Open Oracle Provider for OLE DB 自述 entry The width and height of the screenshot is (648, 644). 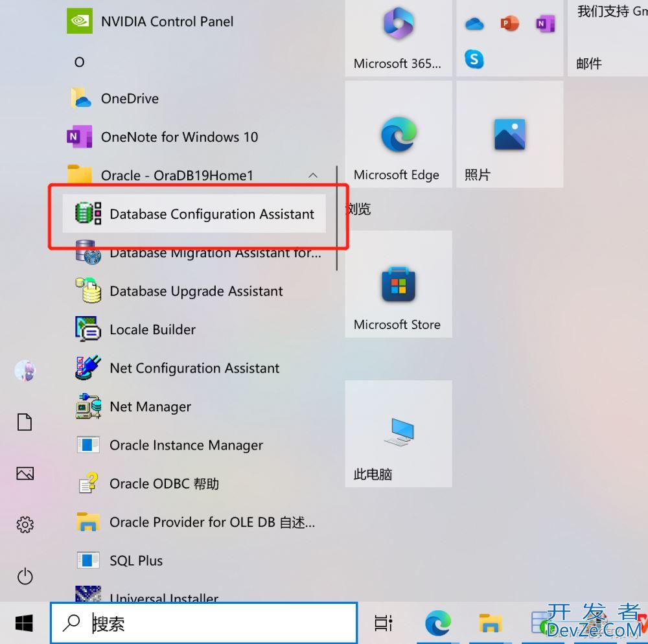pyautogui.click(x=194, y=522)
